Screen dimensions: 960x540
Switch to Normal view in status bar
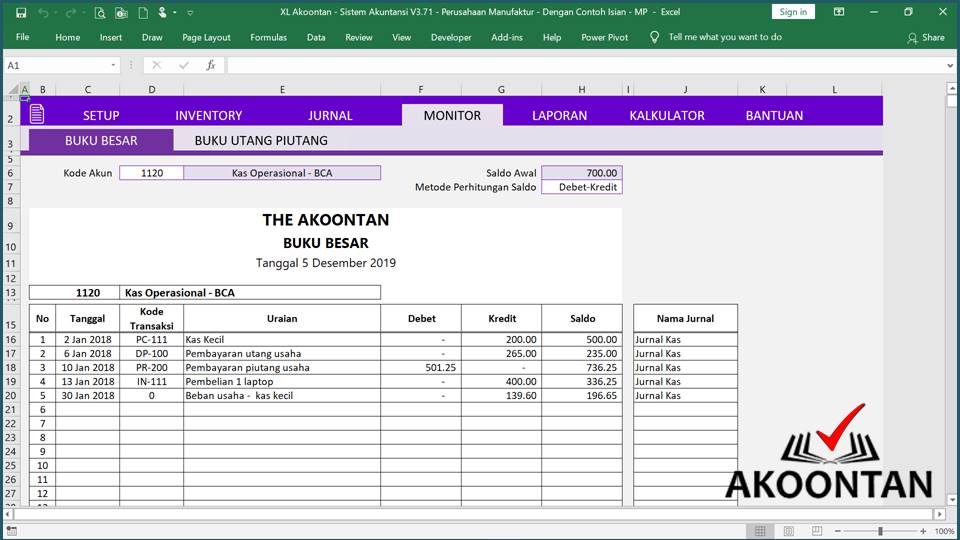pos(760,531)
